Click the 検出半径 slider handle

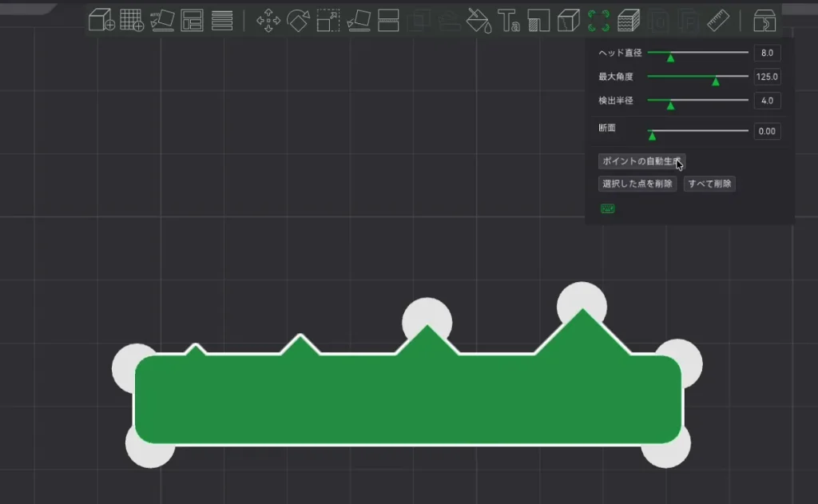[x=670, y=105]
